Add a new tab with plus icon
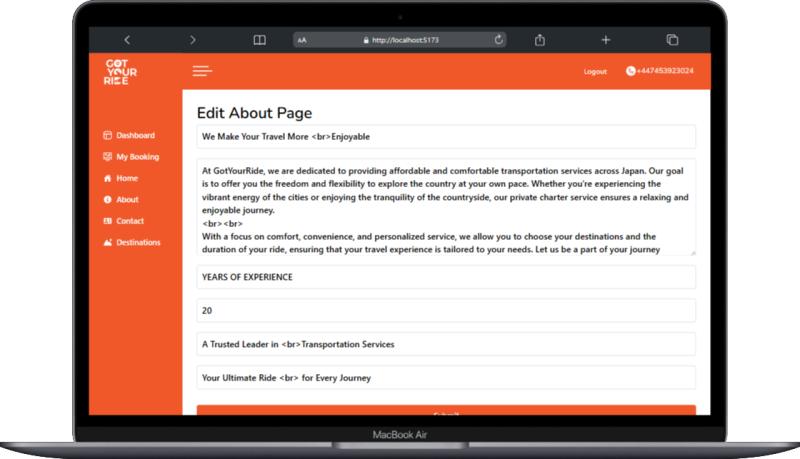This screenshot has width=800, height=459. tap(606, 40)
